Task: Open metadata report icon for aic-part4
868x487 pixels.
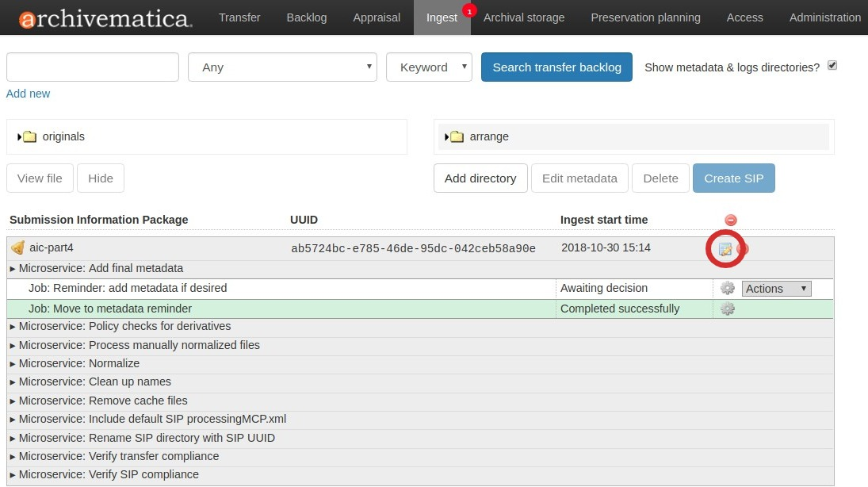Action: pos(725,250)
